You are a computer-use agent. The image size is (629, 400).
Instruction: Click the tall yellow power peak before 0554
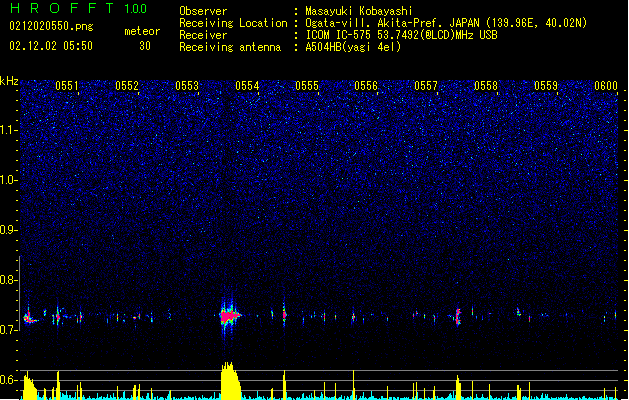point(231,381)
